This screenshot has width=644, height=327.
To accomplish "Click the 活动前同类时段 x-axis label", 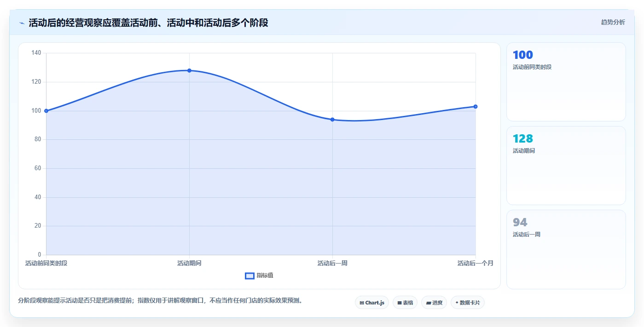I will point(46,263).
